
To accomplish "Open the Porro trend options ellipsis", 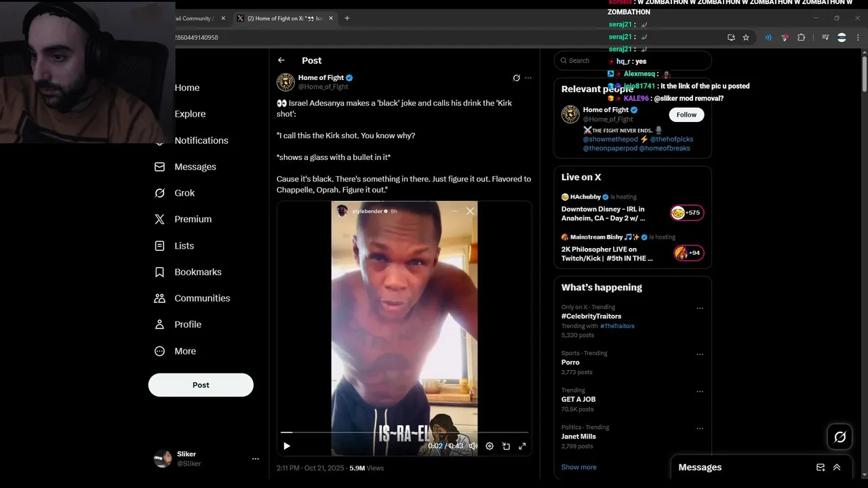I will [x=700, y=354].
